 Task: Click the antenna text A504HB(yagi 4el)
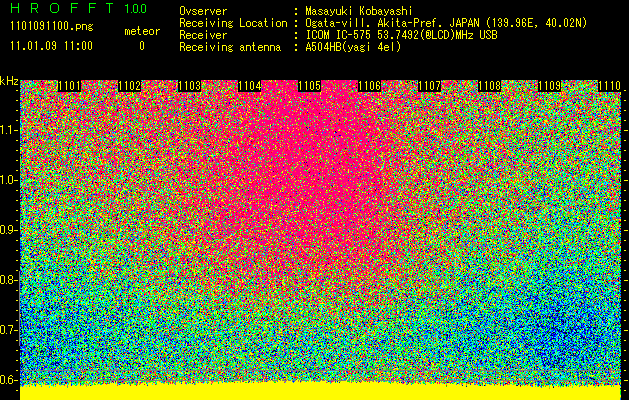click(x=353, y=47)
